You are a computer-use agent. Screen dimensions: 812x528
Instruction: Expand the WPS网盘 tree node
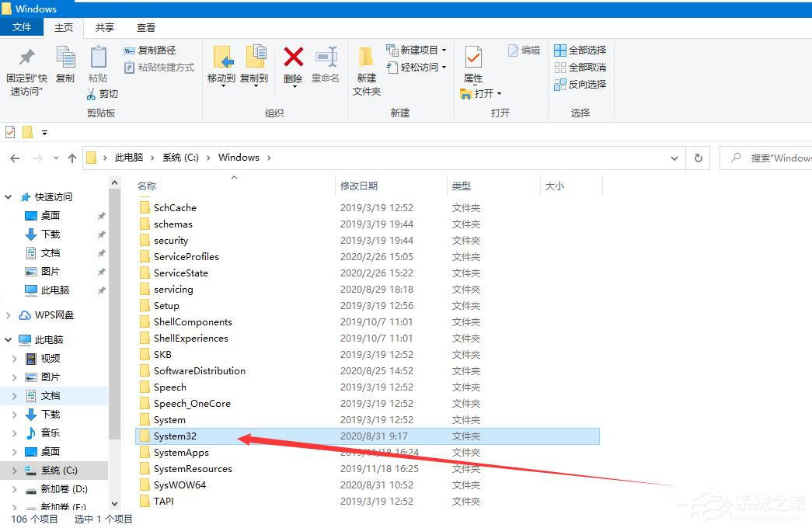click(x=9, y=315)
